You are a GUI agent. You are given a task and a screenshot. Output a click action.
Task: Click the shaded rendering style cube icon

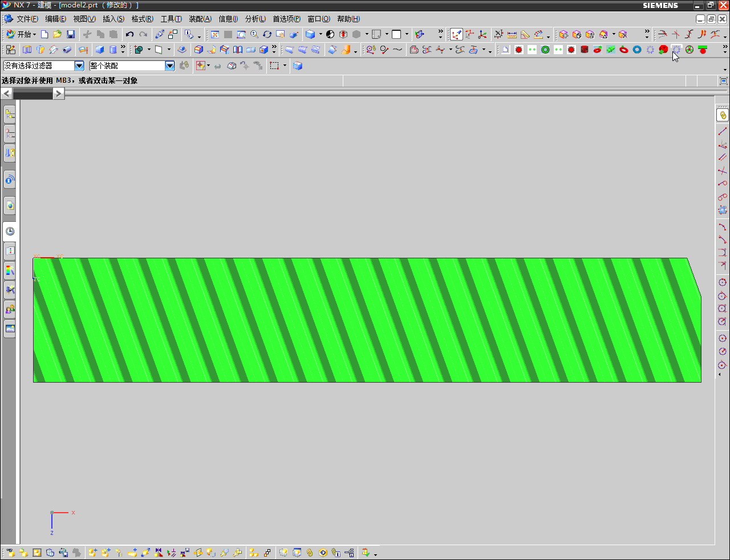pos(310,34)
